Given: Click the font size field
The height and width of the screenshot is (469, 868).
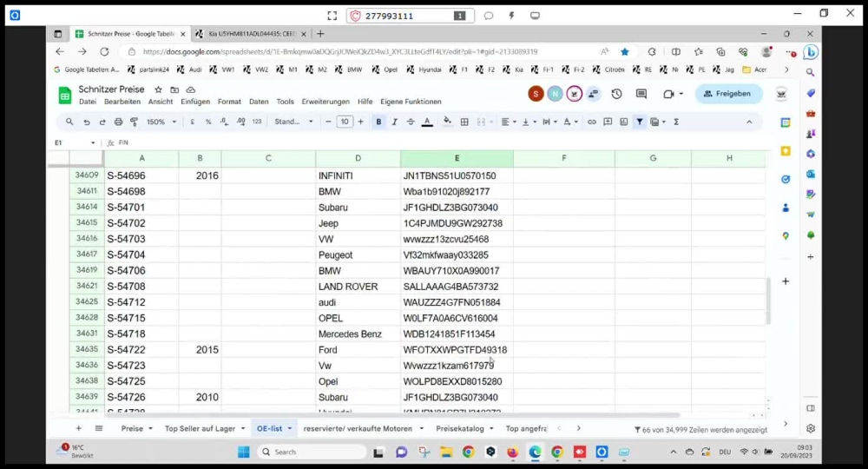Looking at the screenshot, I should pos(345,122).
